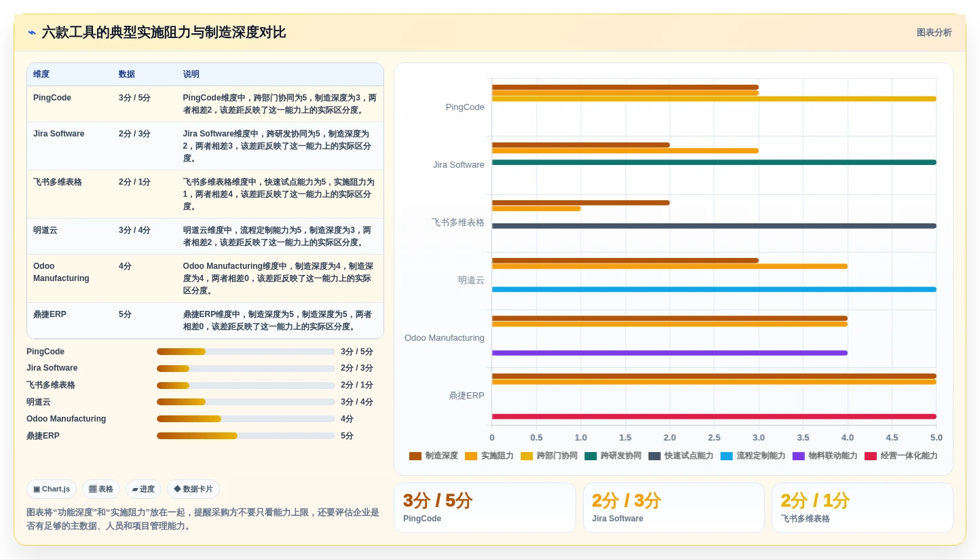Toggle 跨研发协同 legend item
This screenshot has width=980, height=560.
pos(613,456)
